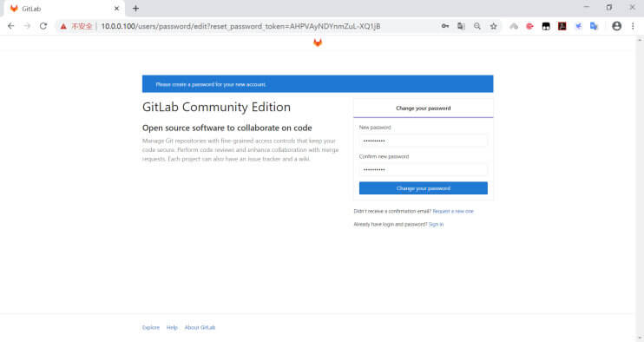Click the page scrollbar down arrow
This screenshot has height=342, width=644.
tap(640, 339)
